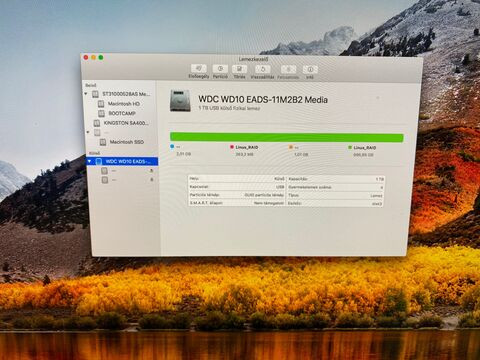Click the green partition usage bar
480x360 pixels.
point(287,137)
